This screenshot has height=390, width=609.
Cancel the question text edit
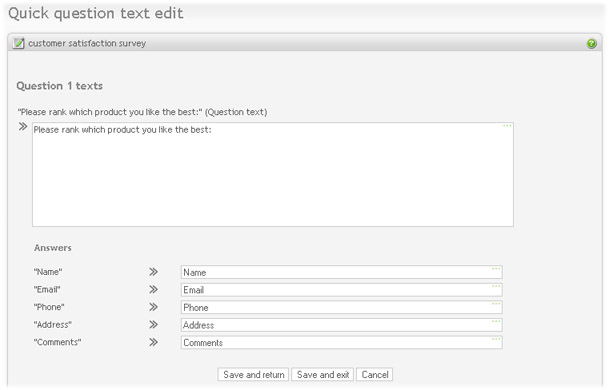coord(375,375)
